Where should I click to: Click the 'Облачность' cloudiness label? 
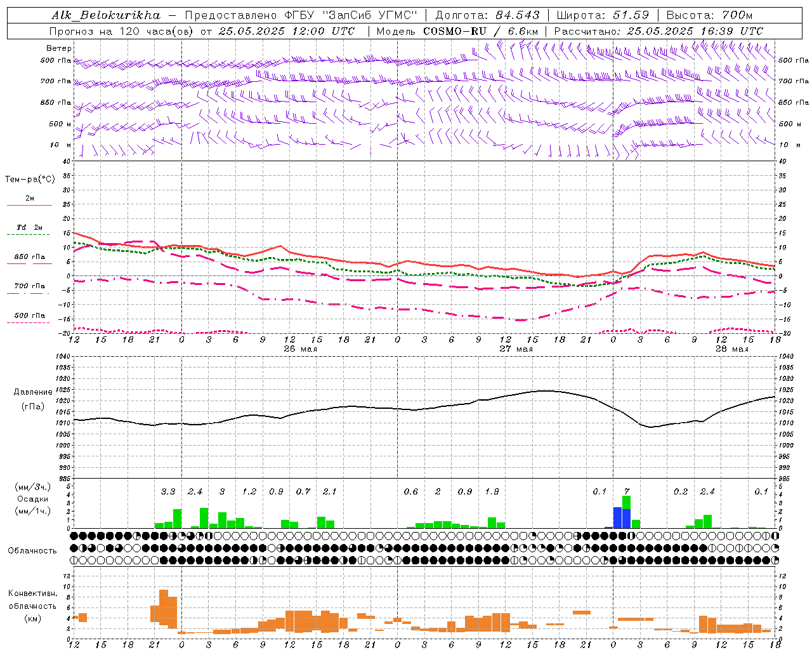click(x=32, y=551)
